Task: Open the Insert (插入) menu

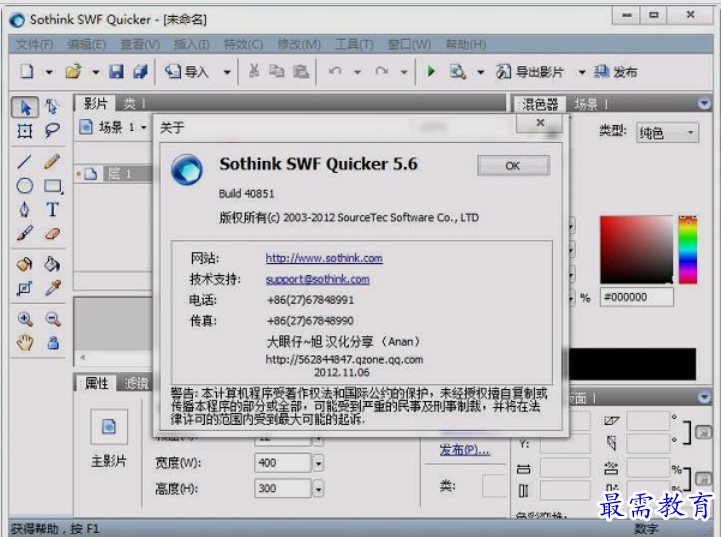Action: (x=191, y=45)
